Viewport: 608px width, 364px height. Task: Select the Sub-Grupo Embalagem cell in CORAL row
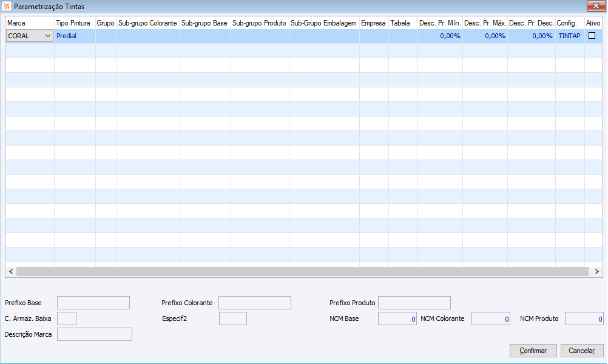324,36
